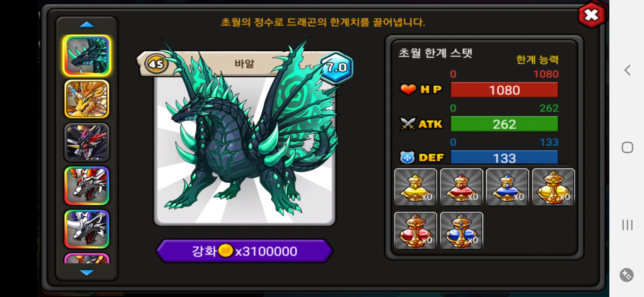Viewport: 644px width, 297px height.
Task: Tap the Android back navigation arrow
Action: point(627,70)
